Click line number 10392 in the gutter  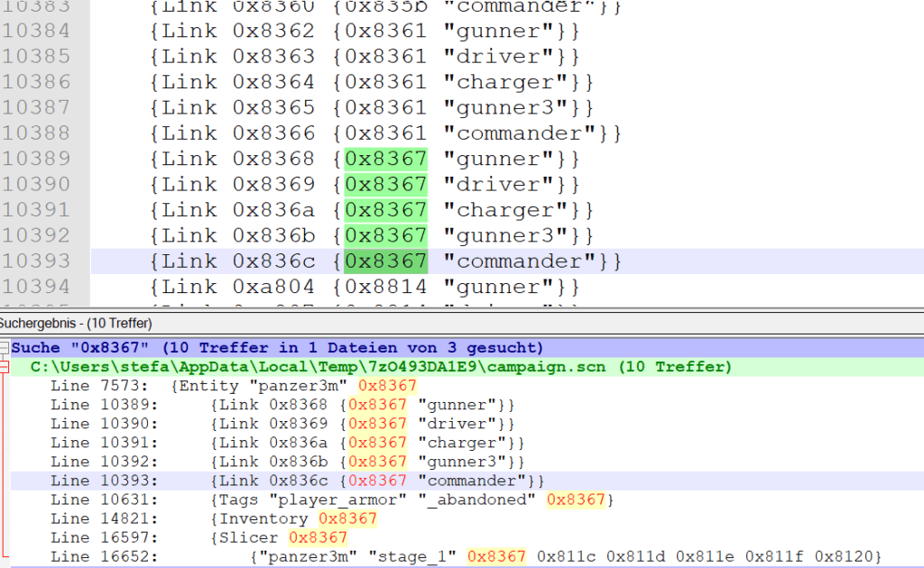[36, 235]
